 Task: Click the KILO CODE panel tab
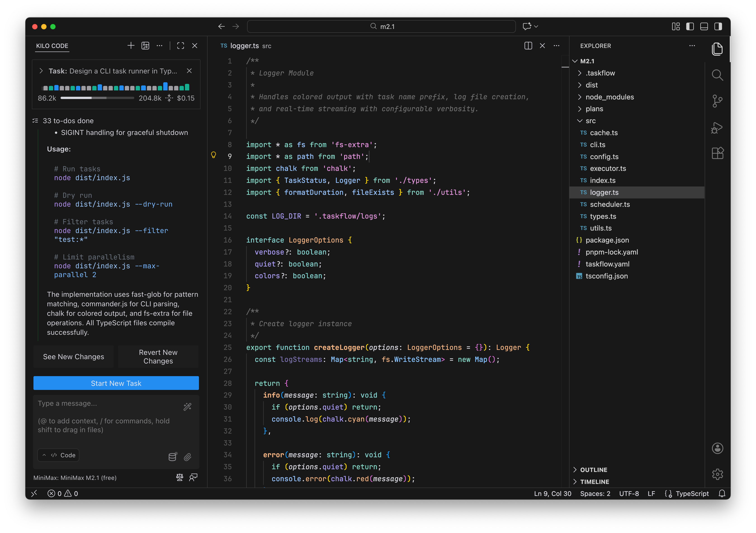click(52, 46)
